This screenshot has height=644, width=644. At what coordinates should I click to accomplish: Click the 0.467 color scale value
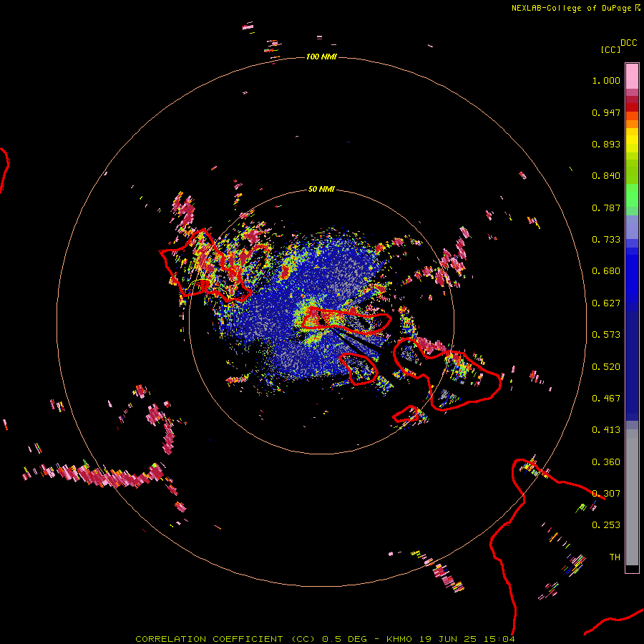click(606, 399)
